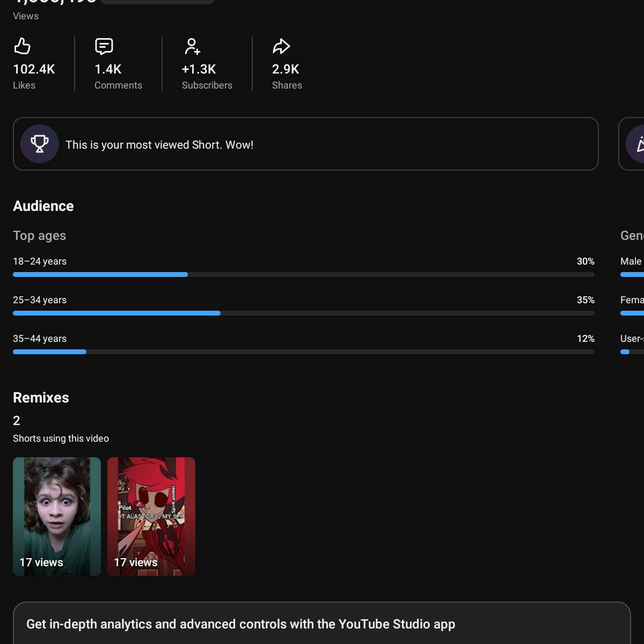Click the 102.4K Likes count
The width and height of the screenshot is (644, 644).
click(34, 69)
